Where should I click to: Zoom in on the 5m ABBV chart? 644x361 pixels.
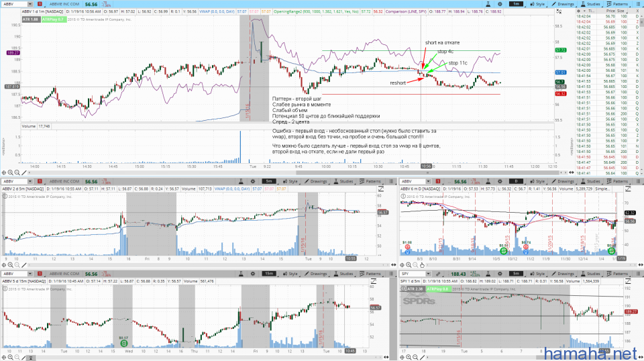(10, 265)
